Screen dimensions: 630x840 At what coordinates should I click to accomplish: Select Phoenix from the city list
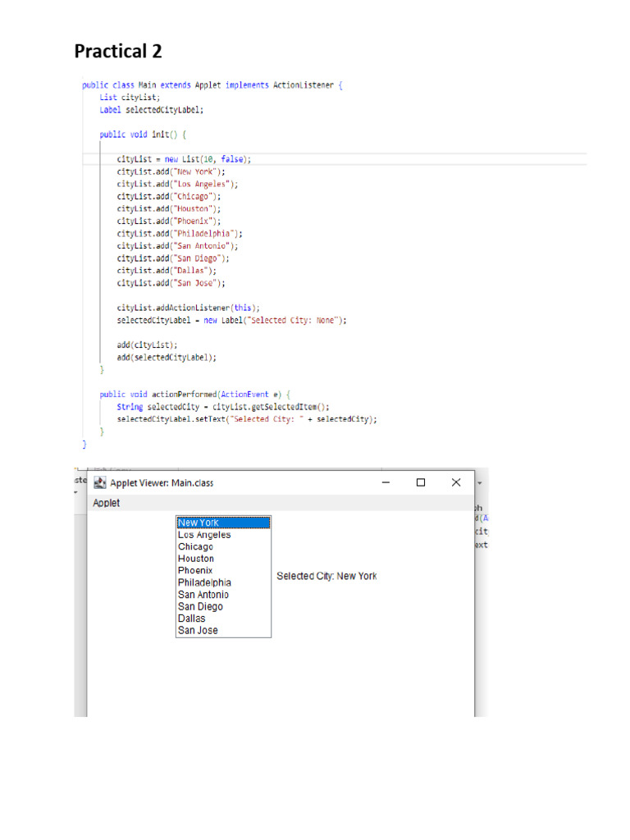click(x=195, y=570)
